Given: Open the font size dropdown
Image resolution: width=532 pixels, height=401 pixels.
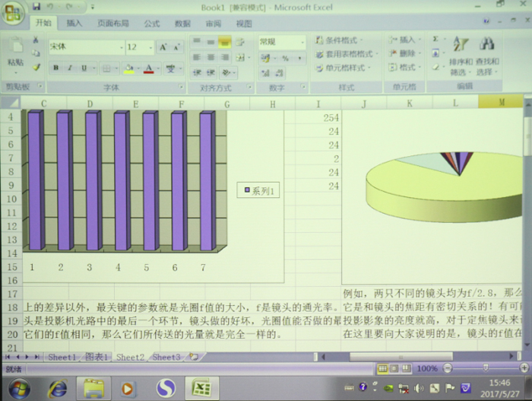Looking at the screenshot, I should tap(150, 47).
